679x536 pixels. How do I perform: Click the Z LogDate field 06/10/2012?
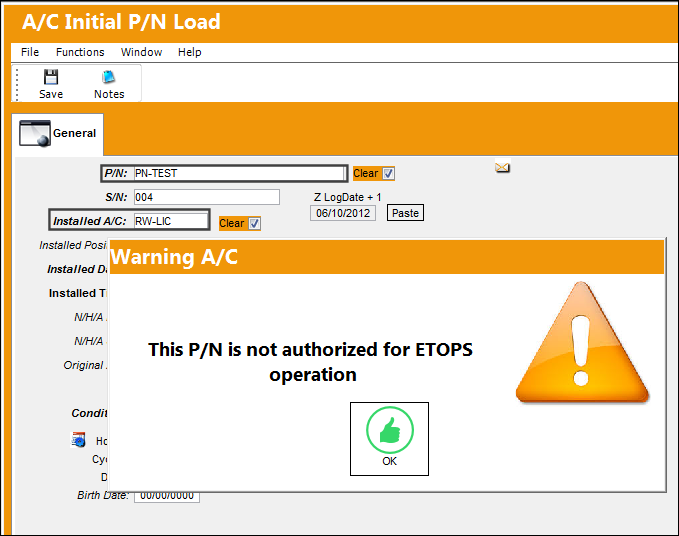(x=343, y=213)
